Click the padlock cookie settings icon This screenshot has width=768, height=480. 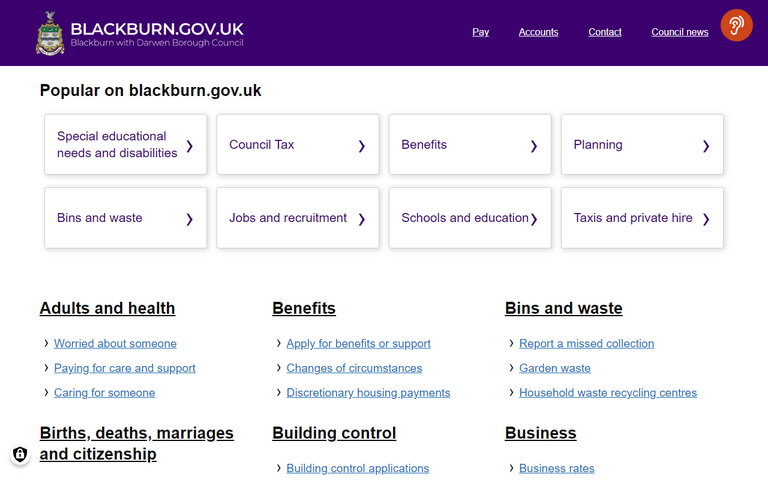click(20, 455)
